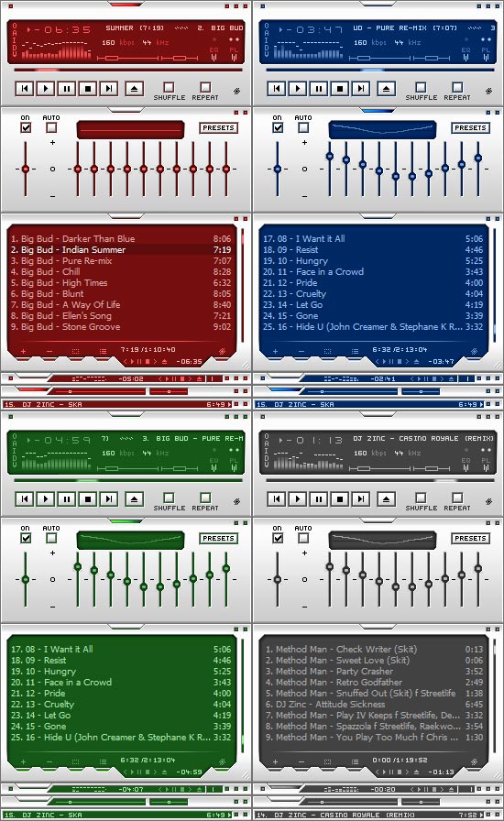Pause the green player
Viewport: 504px width, 821px height.
[x=67, y=499]
